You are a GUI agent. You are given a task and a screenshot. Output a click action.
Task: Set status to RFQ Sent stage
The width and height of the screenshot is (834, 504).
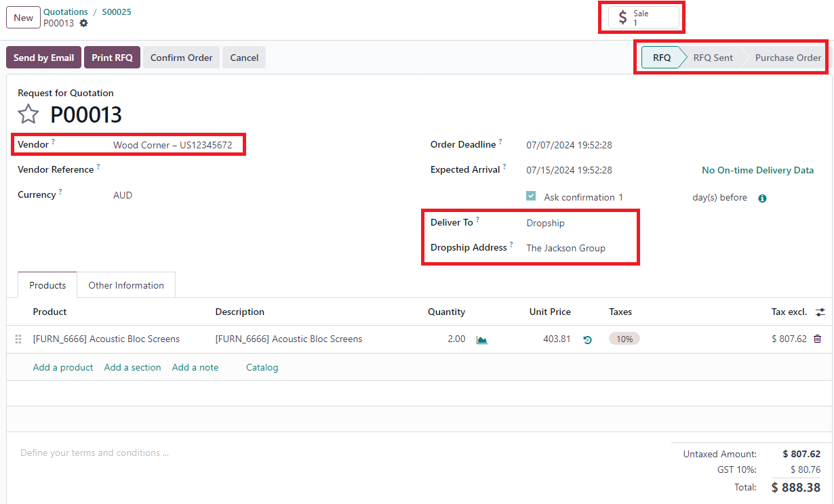713,58
